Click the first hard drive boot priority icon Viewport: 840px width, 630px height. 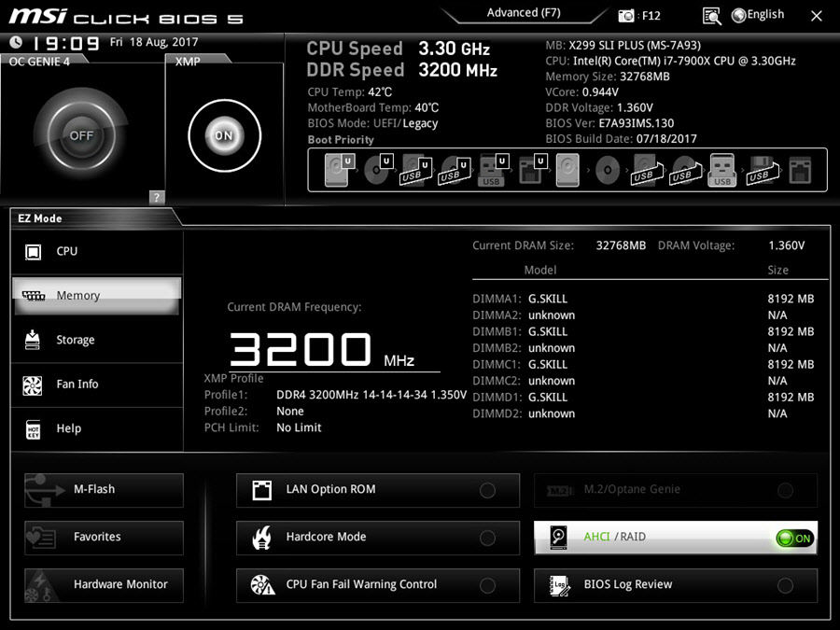(x=337, y=171)
